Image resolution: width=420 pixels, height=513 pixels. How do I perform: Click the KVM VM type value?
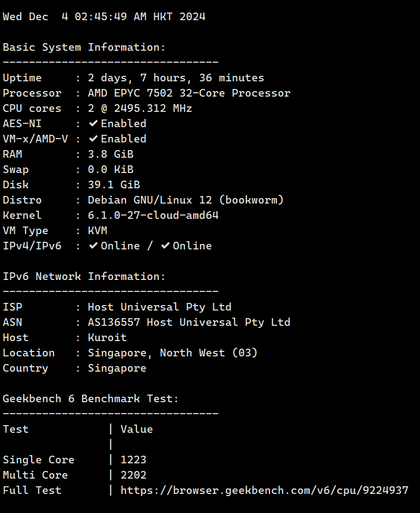click(97, 230)
